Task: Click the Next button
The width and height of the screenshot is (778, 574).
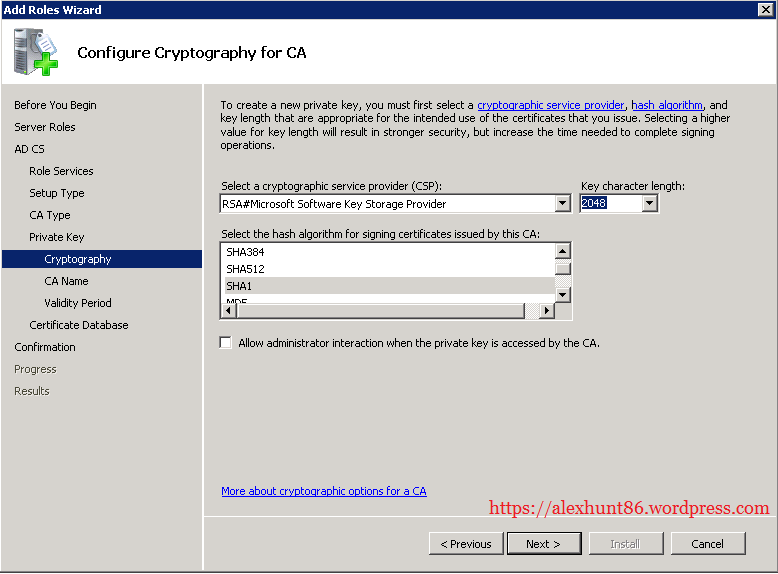Action: point(543,544)
